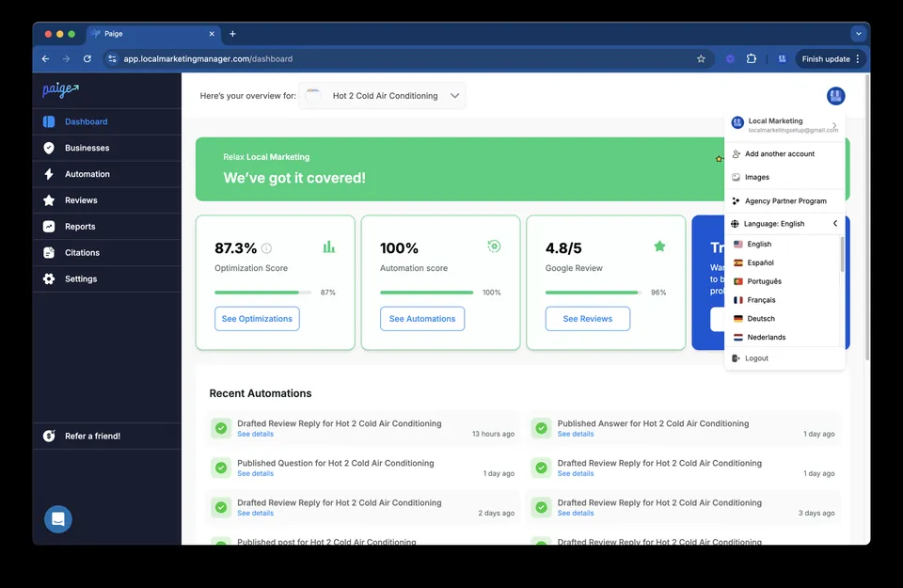The image size is (903, 588).
Task: Click the Optimization Score info icon
Action: pos(266,248)
